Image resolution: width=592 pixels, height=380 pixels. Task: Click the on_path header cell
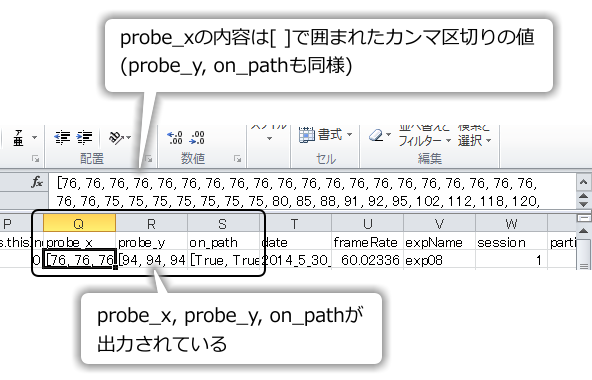point(223,242)
